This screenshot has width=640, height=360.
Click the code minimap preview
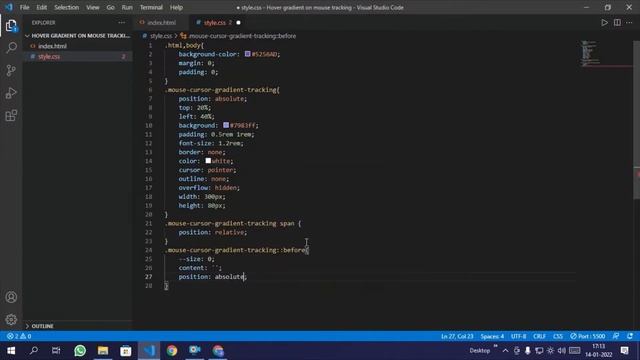(591, 53)
